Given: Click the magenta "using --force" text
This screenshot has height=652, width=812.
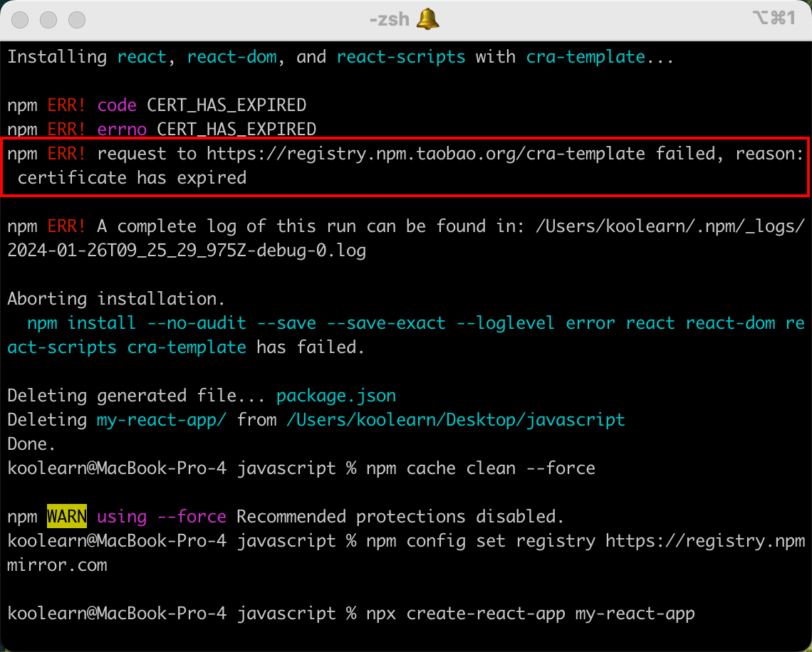Looking at the screenshot, I should click(162, 517).
